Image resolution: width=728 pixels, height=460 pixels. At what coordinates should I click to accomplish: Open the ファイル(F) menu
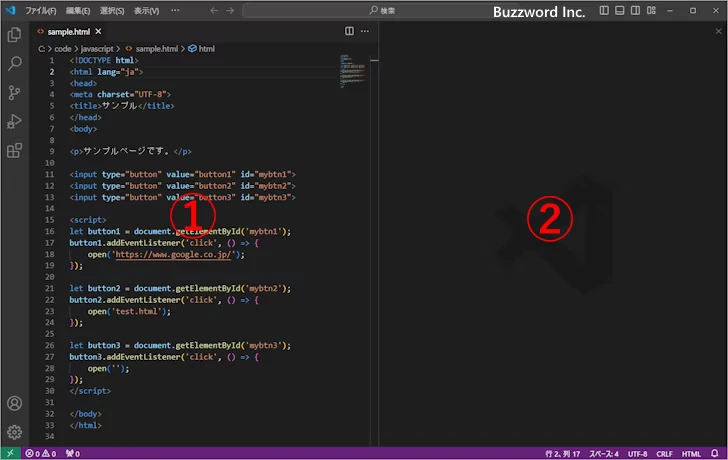click(41, 11)
